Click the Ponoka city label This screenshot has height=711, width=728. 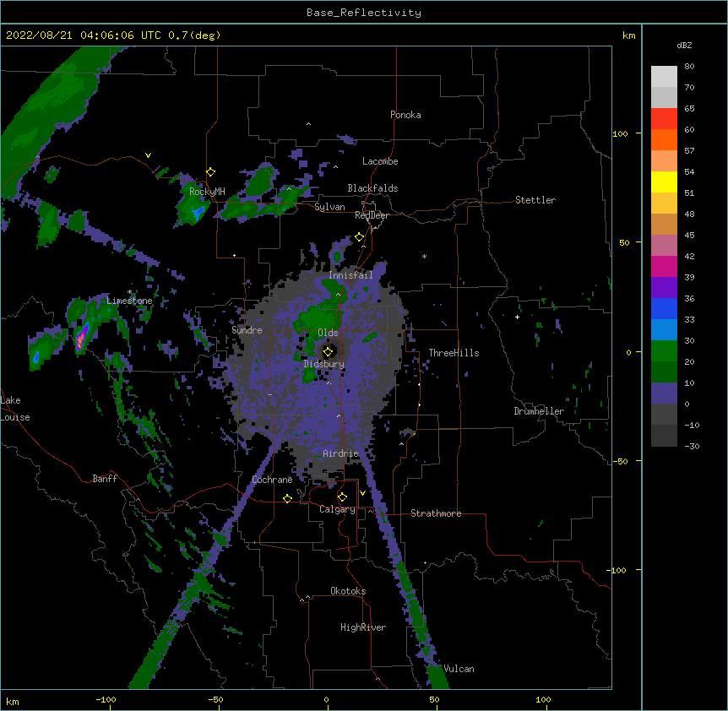click(405, 115)
